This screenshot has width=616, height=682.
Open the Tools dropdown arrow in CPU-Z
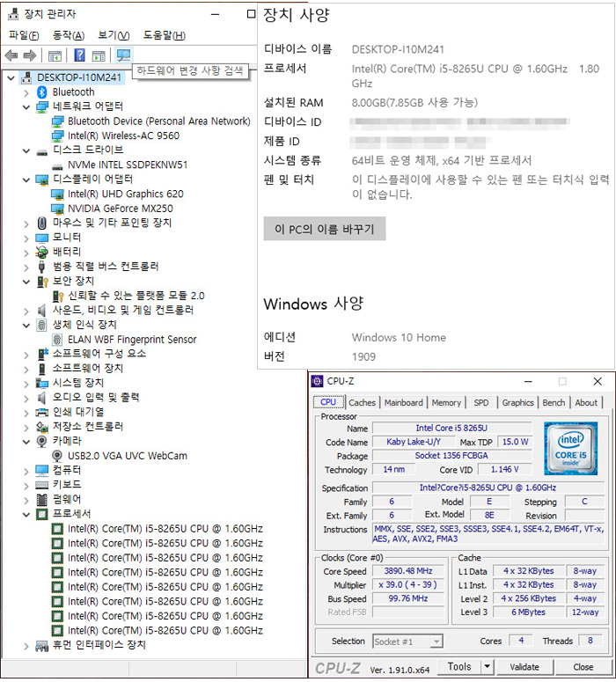coord(488,666)
